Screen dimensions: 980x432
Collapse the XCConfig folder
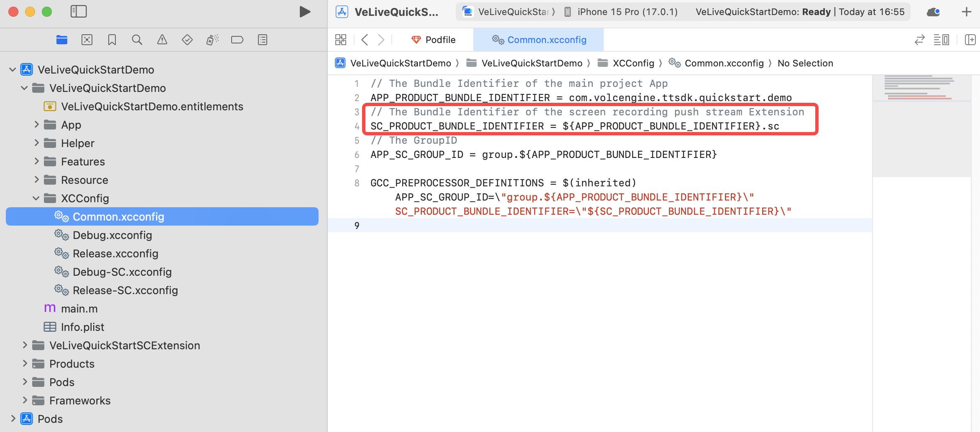pyautogui.click(x=36, y=198)
